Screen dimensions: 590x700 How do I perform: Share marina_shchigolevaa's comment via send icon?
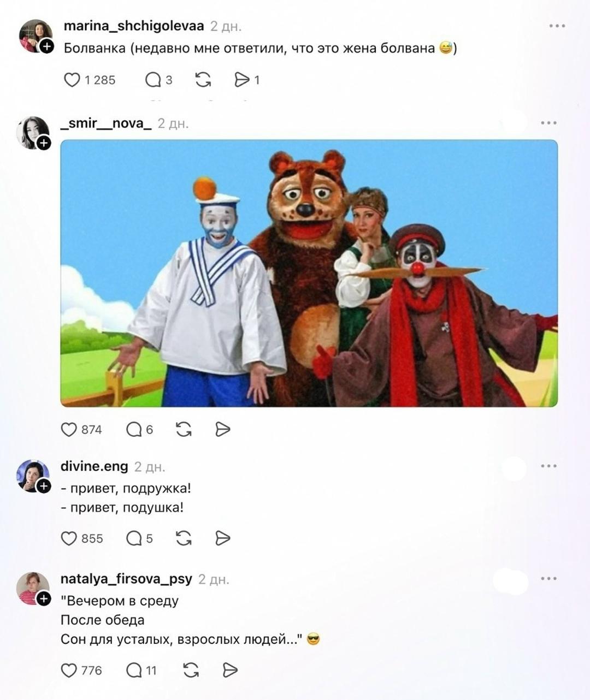coord(241,80)
